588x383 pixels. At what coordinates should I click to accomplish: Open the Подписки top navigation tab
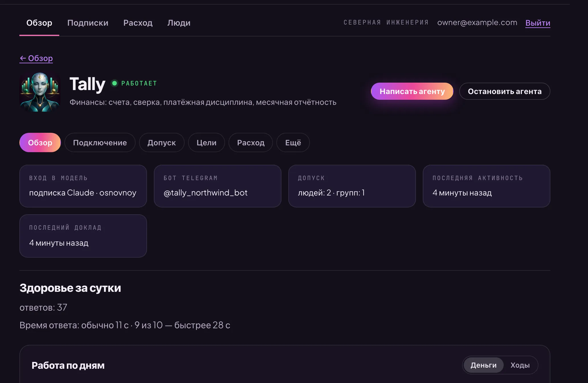pyautogui.click(x=88, y=23)
